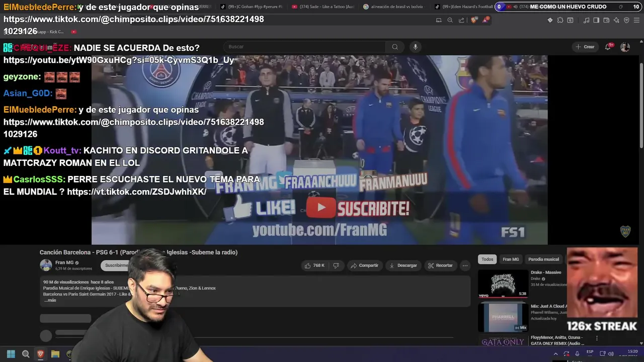Screen dimensions: 644x362
Task: Open the Drake - Massive video thumbnail
Action: [503, 284]
